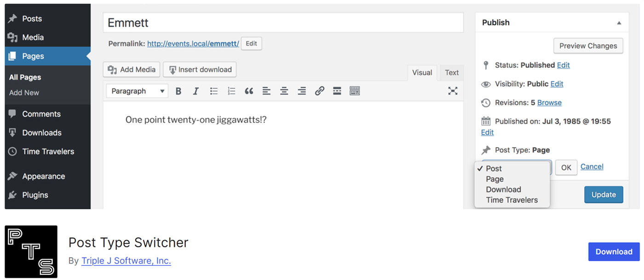Center align the paragraph text
The height and width of the screenshot is (280, 644).
(284, 91)
